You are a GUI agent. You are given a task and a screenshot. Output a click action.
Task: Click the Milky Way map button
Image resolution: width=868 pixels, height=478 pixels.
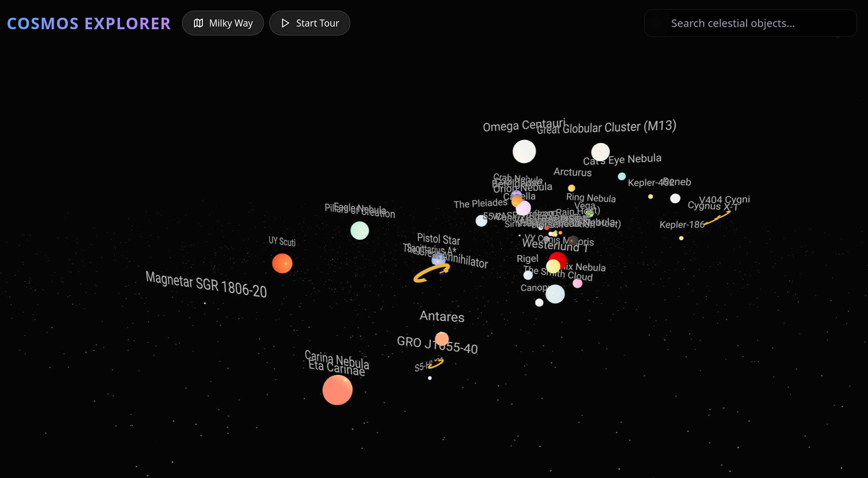pyautogui.click(x=223, y=23)
